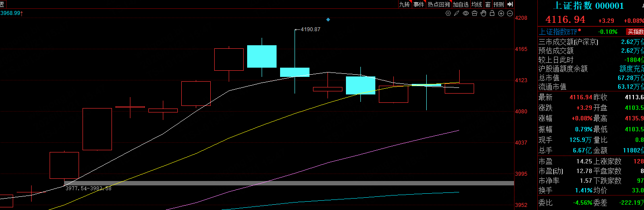Viewport: 644px width, 210px height.
Task: Click the 市净率 value 1.57
Action: 586,181
